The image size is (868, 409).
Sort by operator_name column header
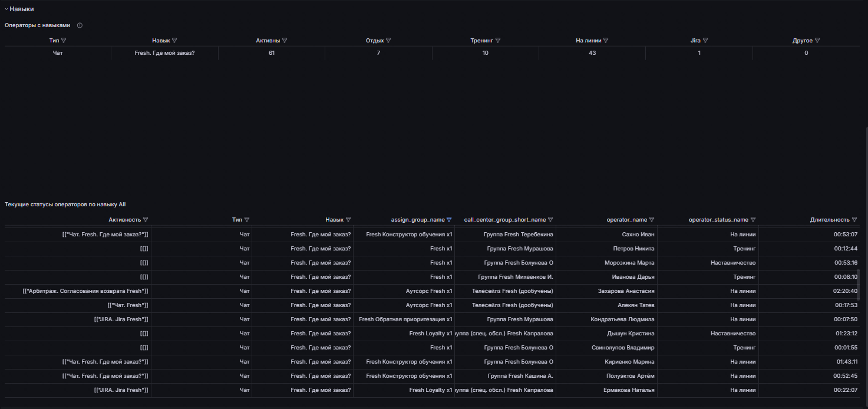627,220
